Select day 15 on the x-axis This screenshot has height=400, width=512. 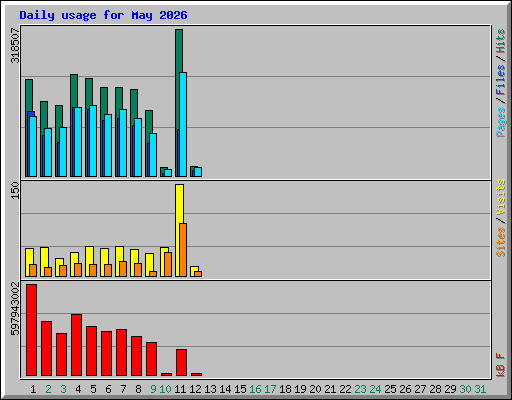pyautogui.click(x=240, y=389)
